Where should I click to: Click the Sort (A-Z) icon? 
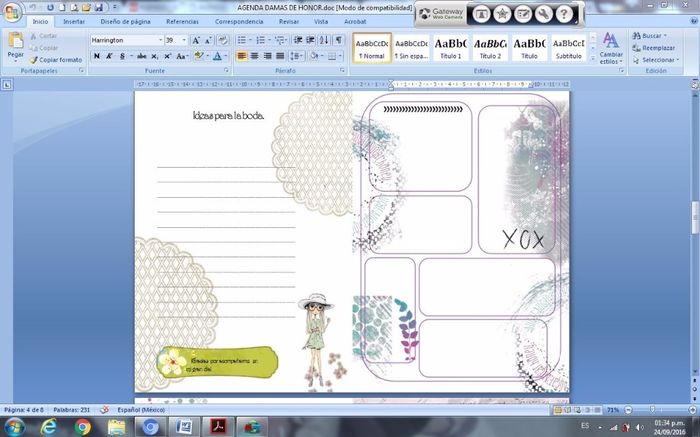pos(324,40)
